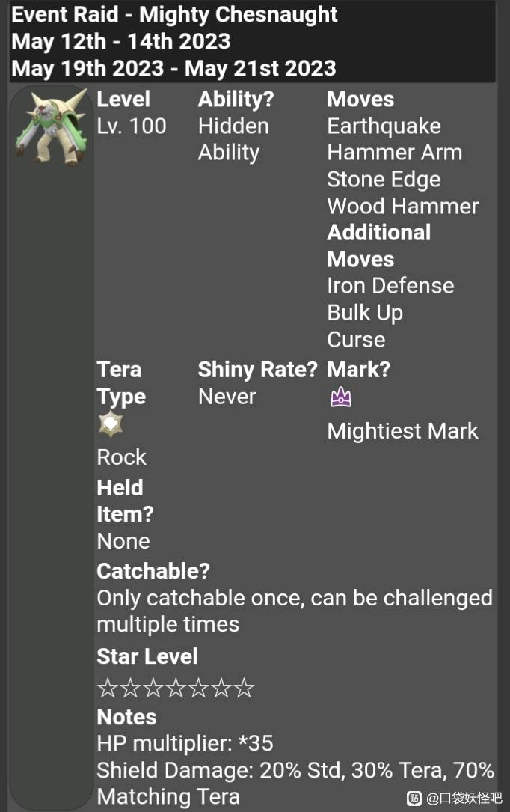The height and width of the screenshot is (812, 510).
Task: Click the fourth star in Star Level
Action: tap(176, 688)
